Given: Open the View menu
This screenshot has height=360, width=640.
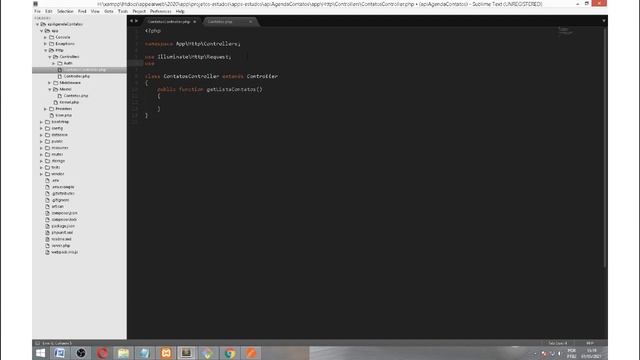Looking at the screenshot, I should click(x=95, y=11).
